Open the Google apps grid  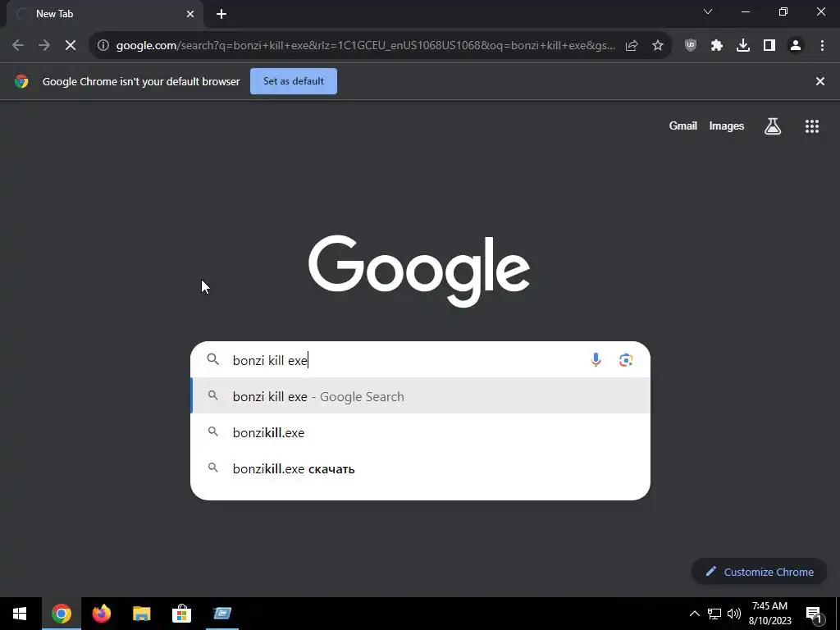tap(812, 126)
